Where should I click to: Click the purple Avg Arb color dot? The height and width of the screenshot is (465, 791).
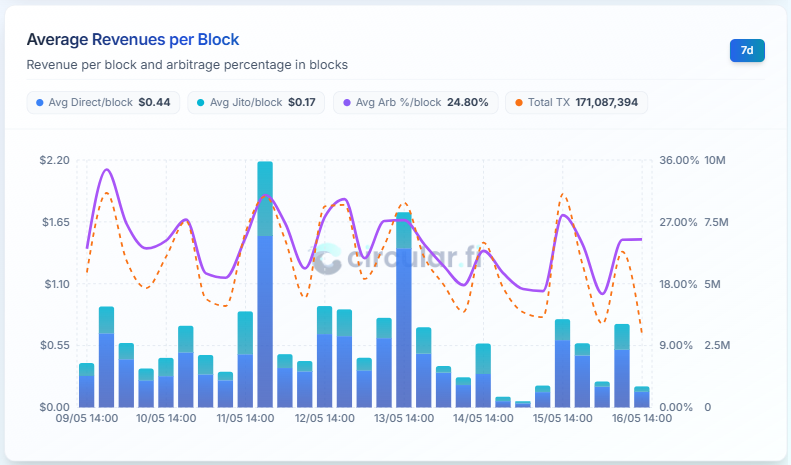[347, 103]
